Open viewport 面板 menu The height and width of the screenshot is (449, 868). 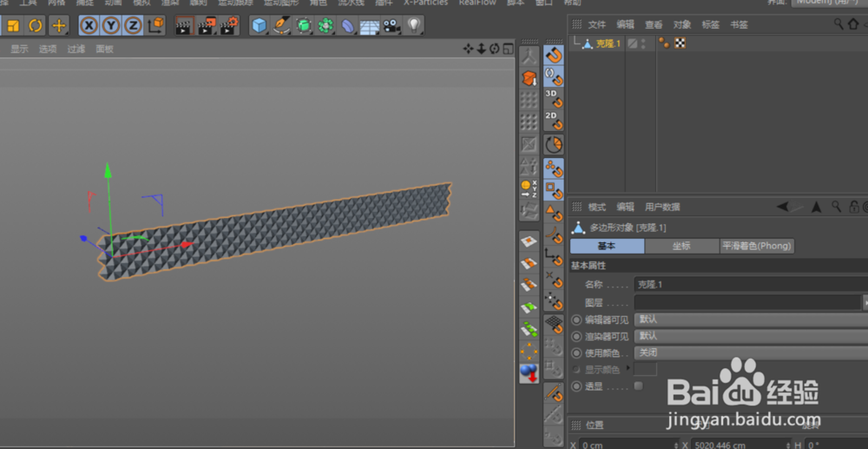click(x=105, y=49)
